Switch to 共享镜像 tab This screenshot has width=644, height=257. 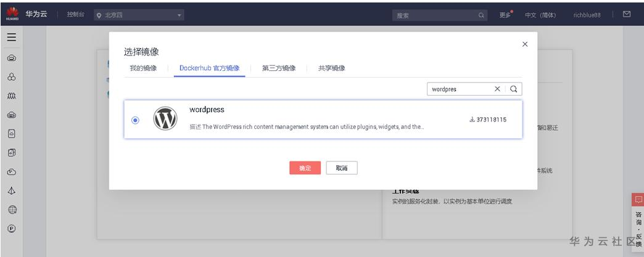[331, 68]
